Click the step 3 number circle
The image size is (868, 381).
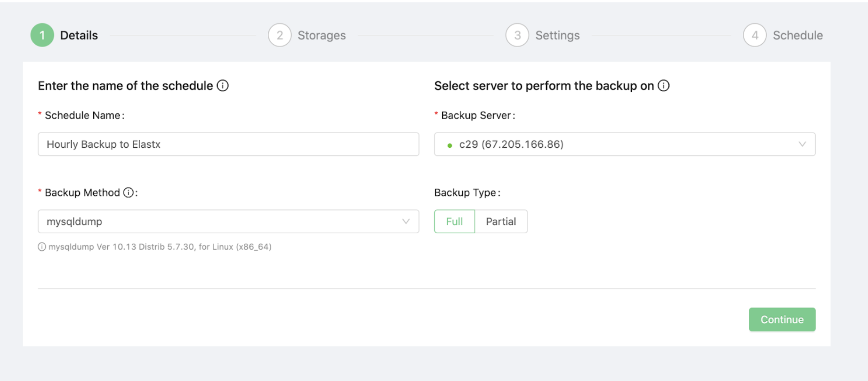(517, 35)
